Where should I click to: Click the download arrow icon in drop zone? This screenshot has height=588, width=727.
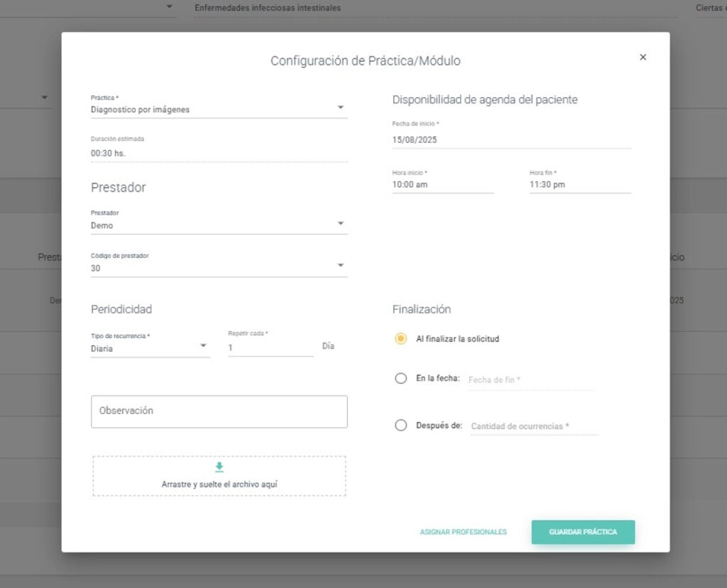click(x=219, y=467)
